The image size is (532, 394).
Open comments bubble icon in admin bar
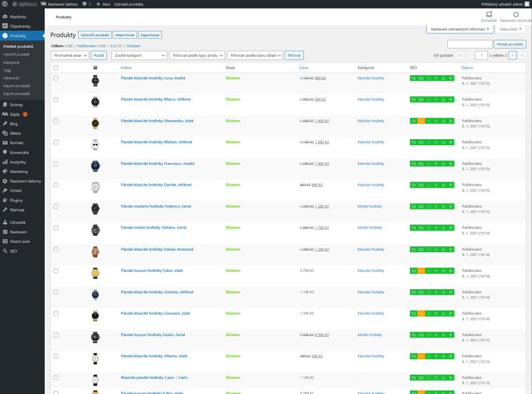[x=85, y=4]
